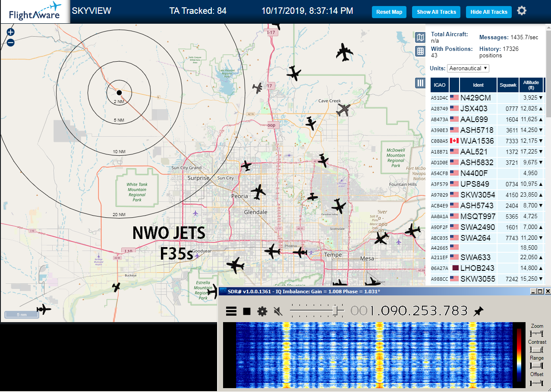551x392 pixels.
Task: Adjust the SDR# volume slider
Action: tap(317, 310)
